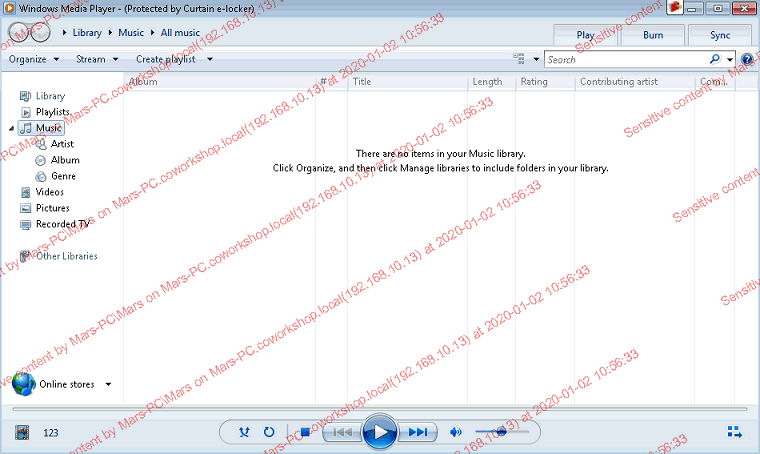This screenshot has height=454, width=760.
Task: Mute the volume speaker icon
Action: pyautogui.click(x=456, y=432)
